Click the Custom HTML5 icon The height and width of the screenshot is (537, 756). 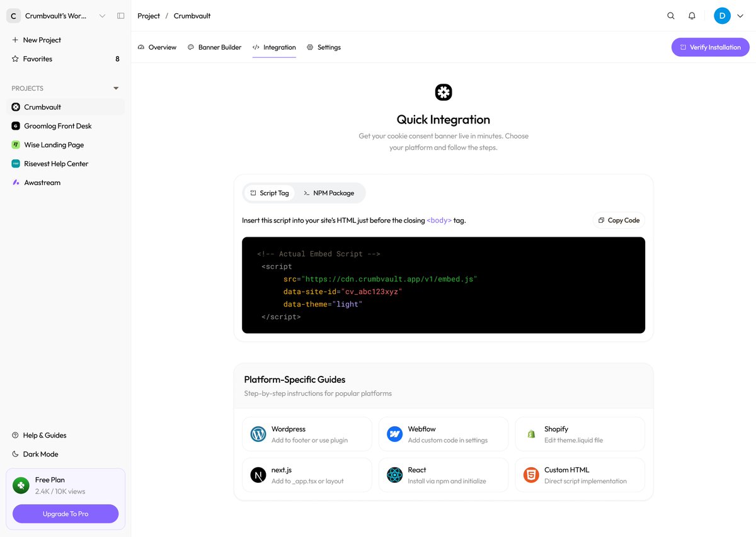[531, 475]
